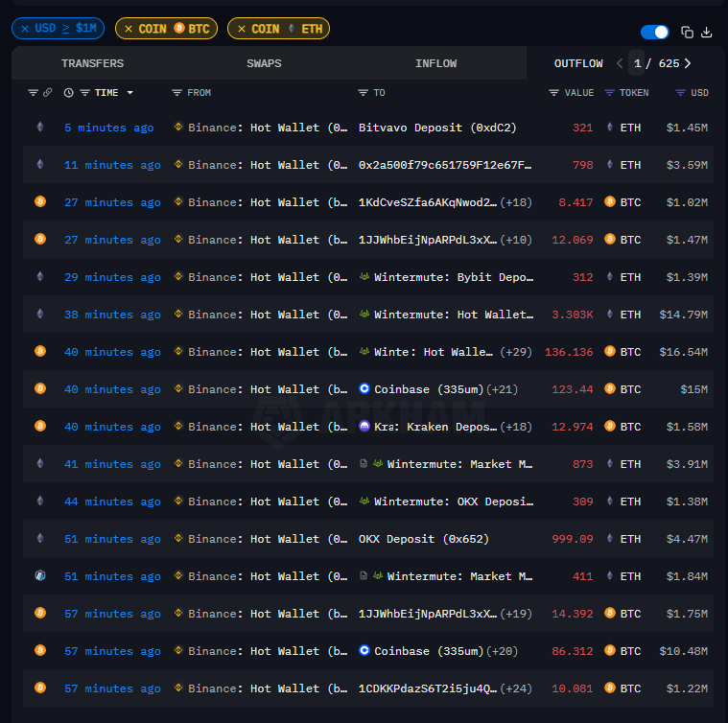Click Kraken Deposit recipient entry
Image resolution: width=728 pixels, height=723 pixels.
click(435, 427)
